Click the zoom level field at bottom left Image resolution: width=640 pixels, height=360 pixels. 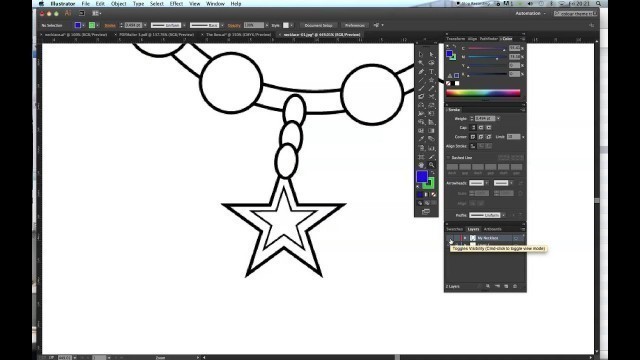point(64,358)
